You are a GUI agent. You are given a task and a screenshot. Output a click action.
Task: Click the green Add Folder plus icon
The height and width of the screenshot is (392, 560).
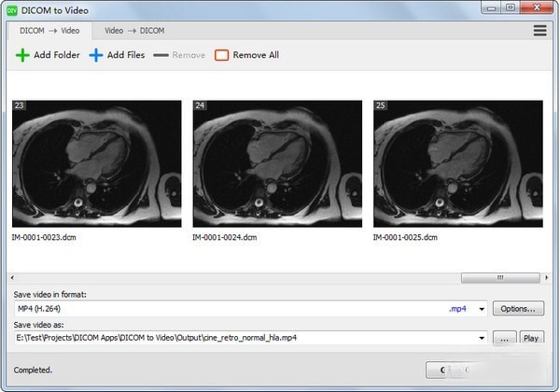point(22,55)
